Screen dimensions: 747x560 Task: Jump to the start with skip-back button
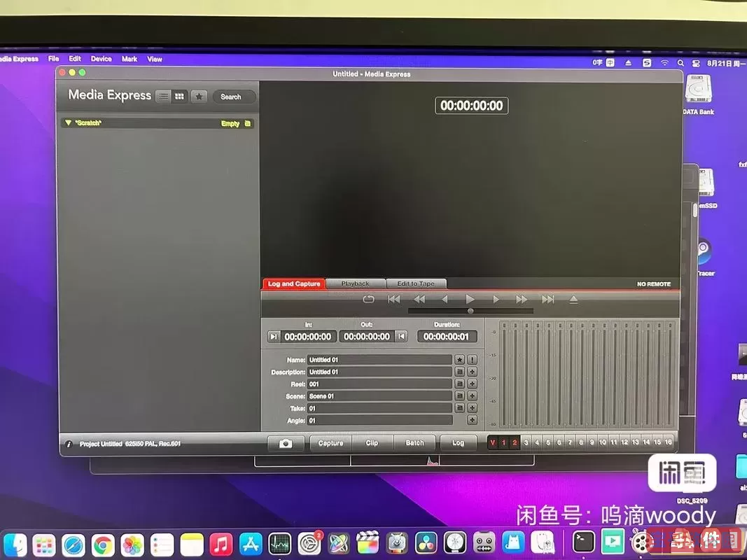point(394,299)
